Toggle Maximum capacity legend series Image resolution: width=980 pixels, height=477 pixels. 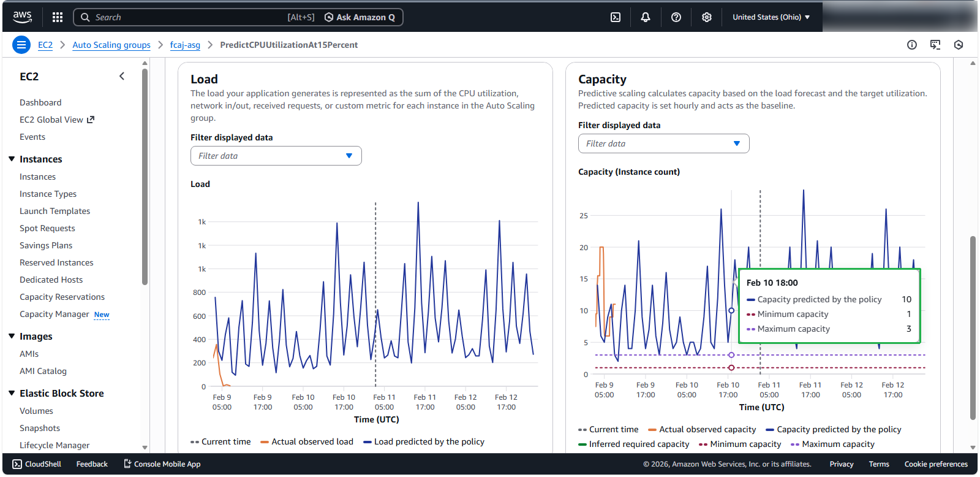[x=833, y=444]
